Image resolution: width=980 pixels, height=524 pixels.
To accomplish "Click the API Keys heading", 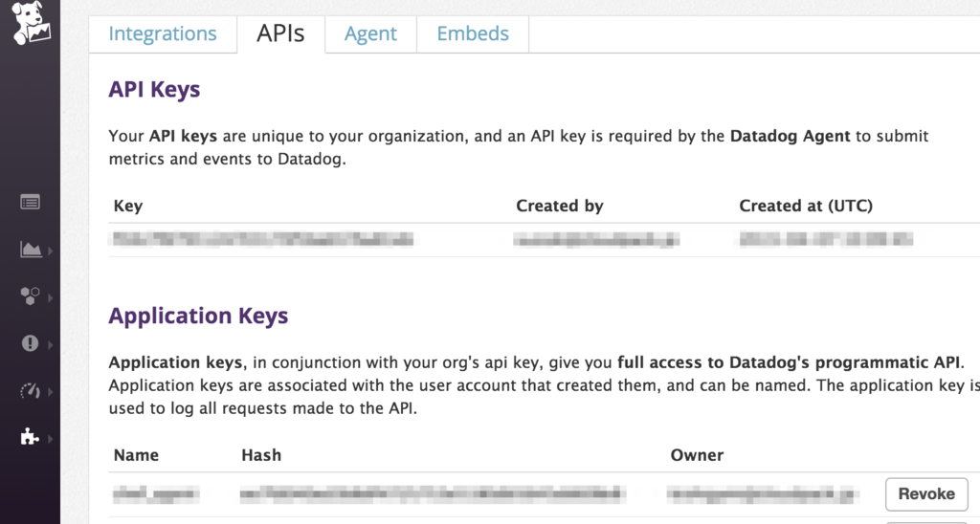I will [154, 89].
